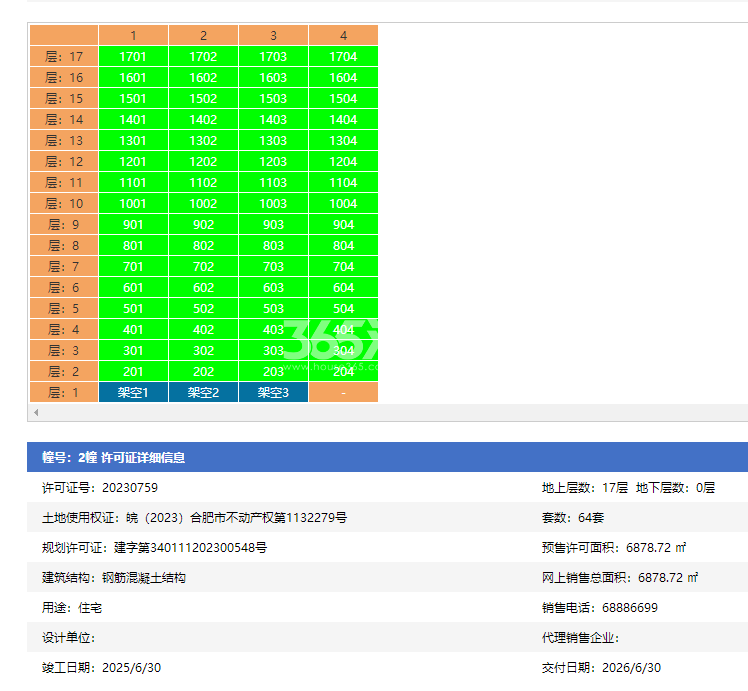Image resolution: width=748 pixels, height=691 pixels.
Task: Select unit 903
Action: [273, 224]
